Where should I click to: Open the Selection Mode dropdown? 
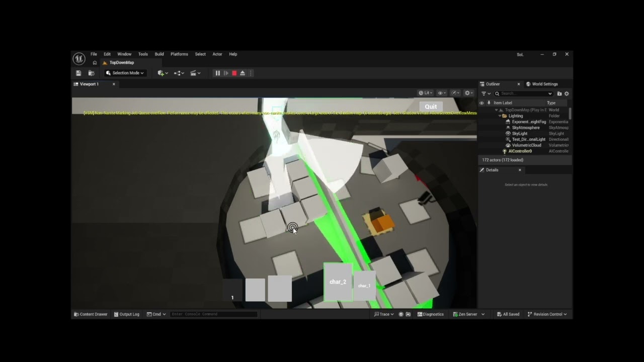(125, 73)
